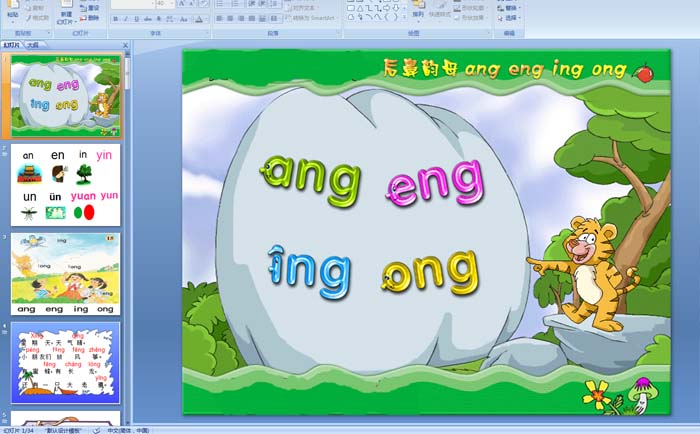Toggle Strikethrough formatting
700x434 pixels.
(148, 19)
